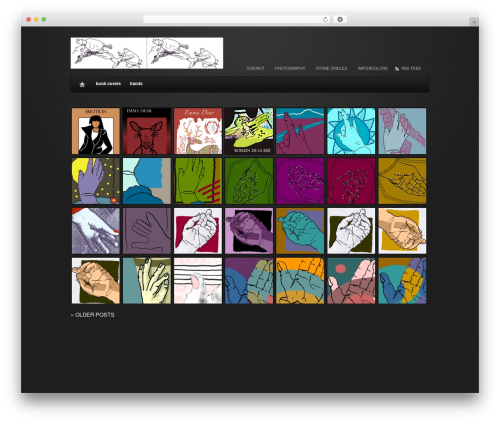Open the Photography page
This screenshot has width=500, height=423.
tap(290, 68)
